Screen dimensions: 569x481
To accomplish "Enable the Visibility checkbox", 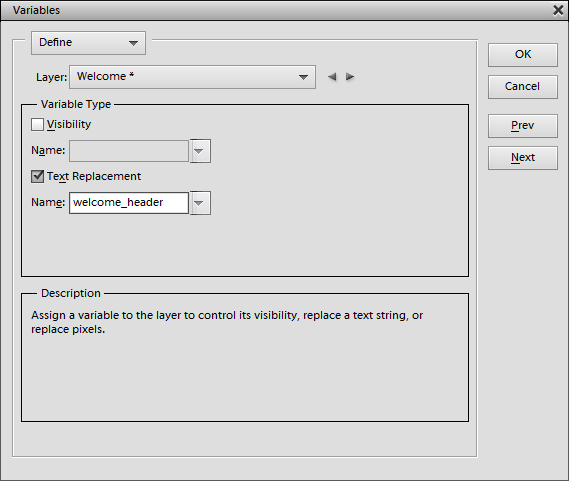I will (x=37, y=125).
